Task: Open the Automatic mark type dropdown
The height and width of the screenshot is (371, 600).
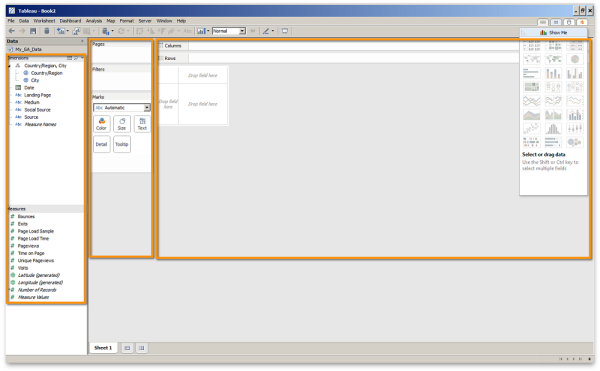Action: pyautogui.click(x=122, y=108)
